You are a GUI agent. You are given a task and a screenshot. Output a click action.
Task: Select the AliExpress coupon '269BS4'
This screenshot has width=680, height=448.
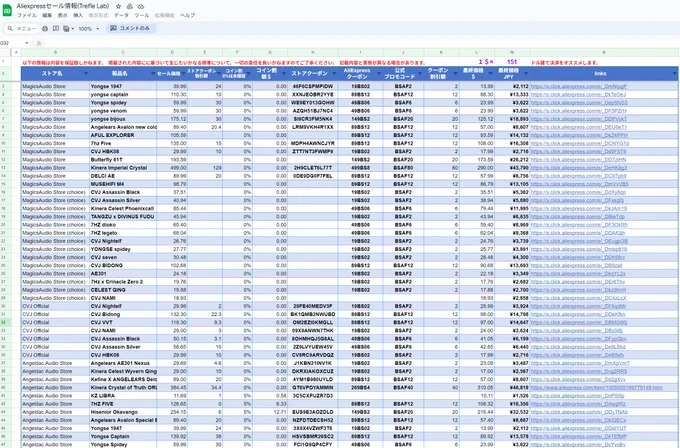(x=360, y=388)
